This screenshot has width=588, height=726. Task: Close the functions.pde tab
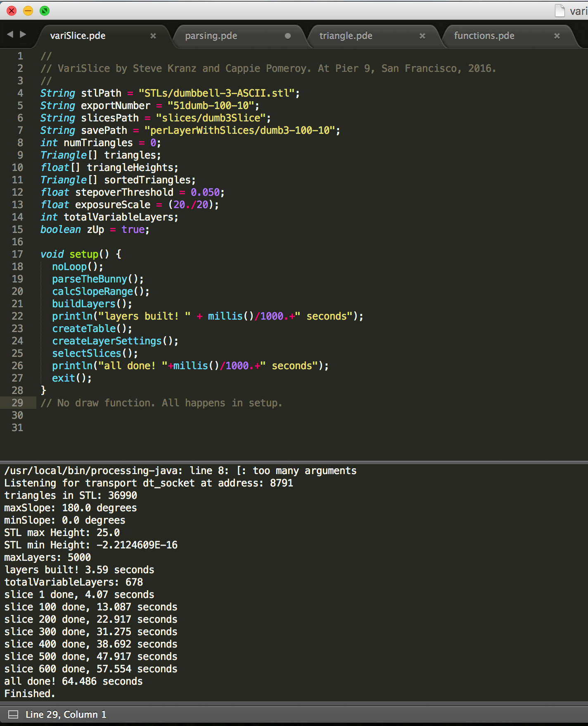557,36
